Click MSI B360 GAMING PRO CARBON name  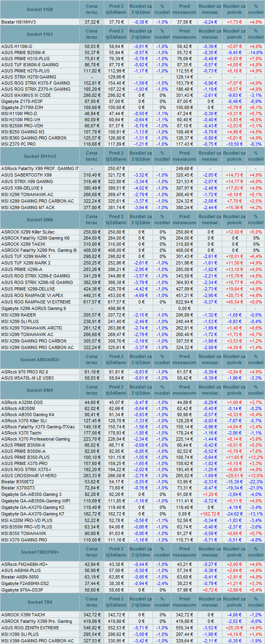coord(34,138)
